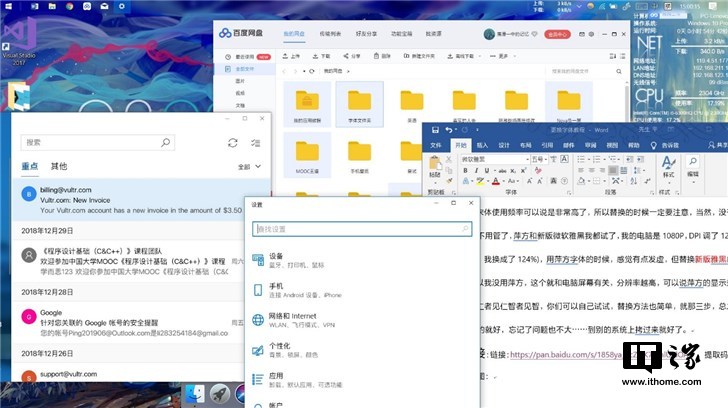The height and width of the screenshot is (408, 728).
Task: Click the Mail search box
Action: point(98,142)
